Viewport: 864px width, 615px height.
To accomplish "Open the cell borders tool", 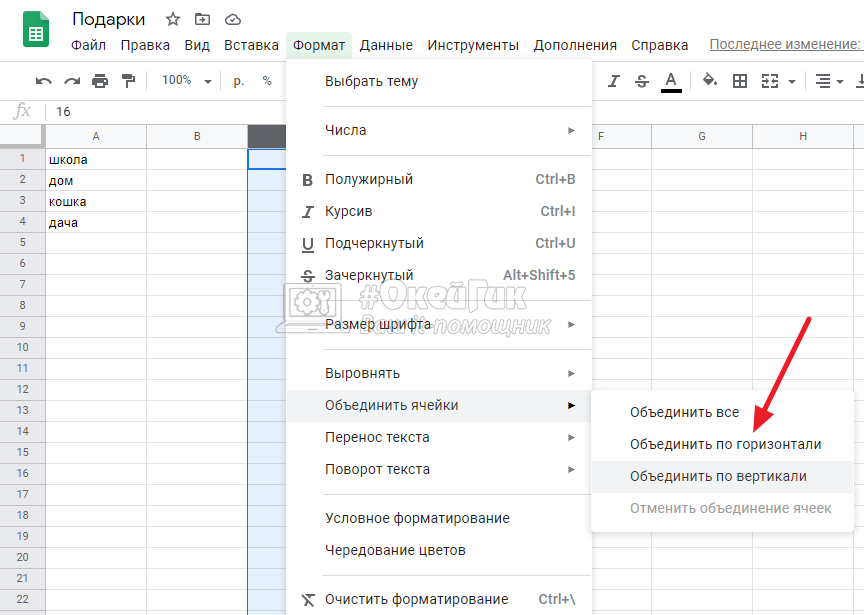I will tap(740, 81).
